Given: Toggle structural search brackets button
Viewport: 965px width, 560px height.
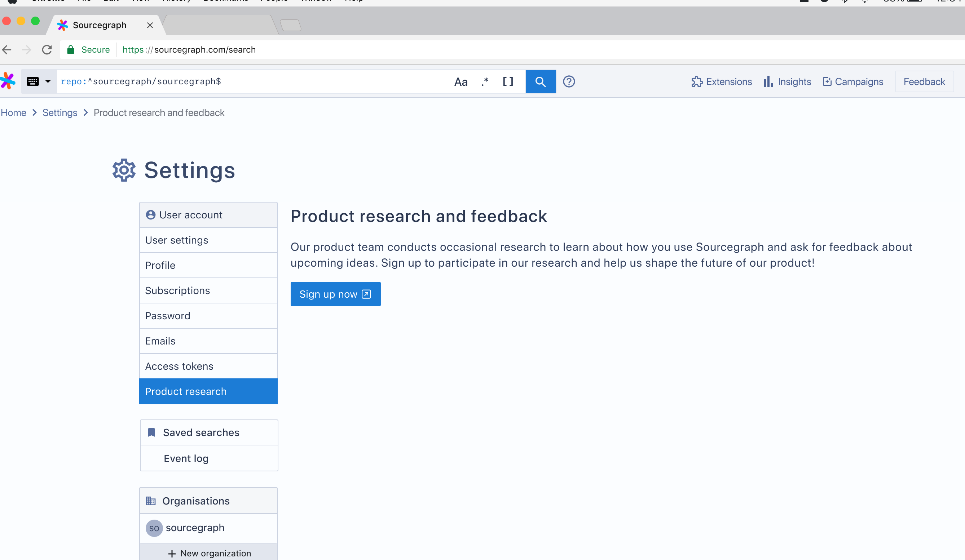Looking at the screenshot, I should (508, 81).
